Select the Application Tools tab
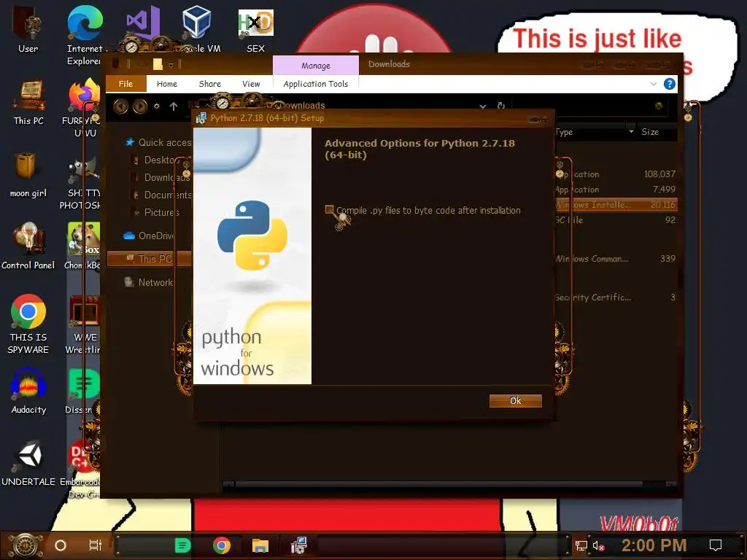Screen dimensions: 747x560 pyautogui.click(x=315, y=84)
